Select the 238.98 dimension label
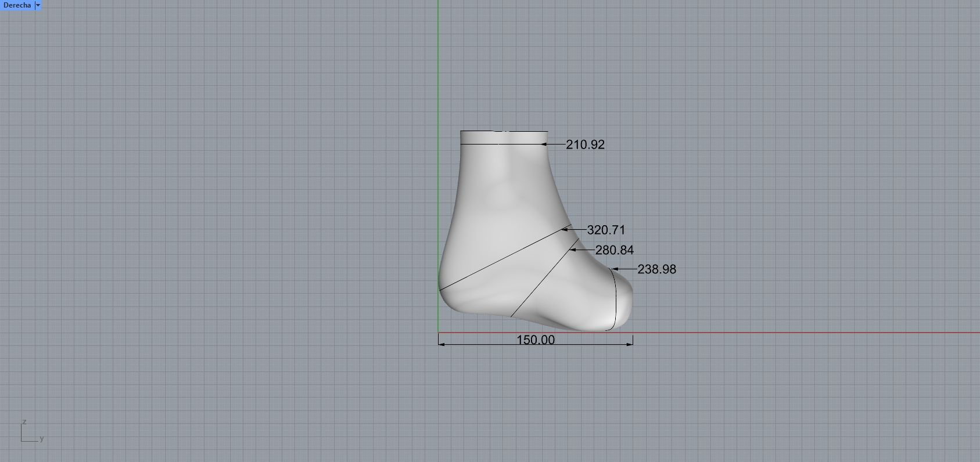The image size is (980, 462). [656, 269]
